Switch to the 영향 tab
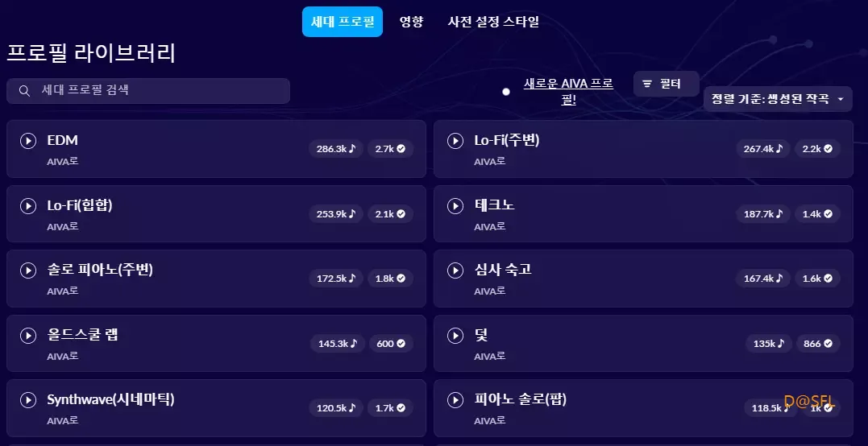Viewport: 868px width, 446px height. point(411,22)
